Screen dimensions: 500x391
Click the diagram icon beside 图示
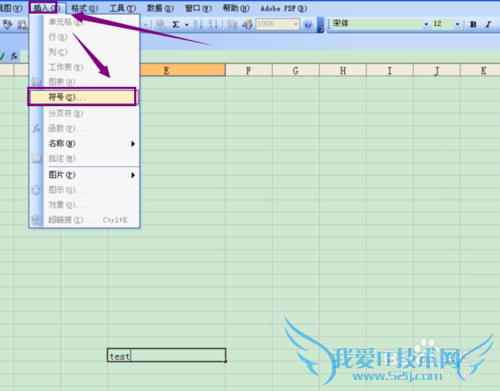pos(36,190)
